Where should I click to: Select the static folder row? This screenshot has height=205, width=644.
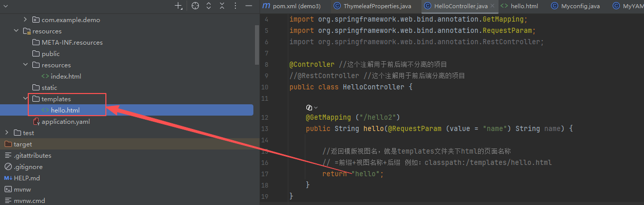click(x=126, y=88)
